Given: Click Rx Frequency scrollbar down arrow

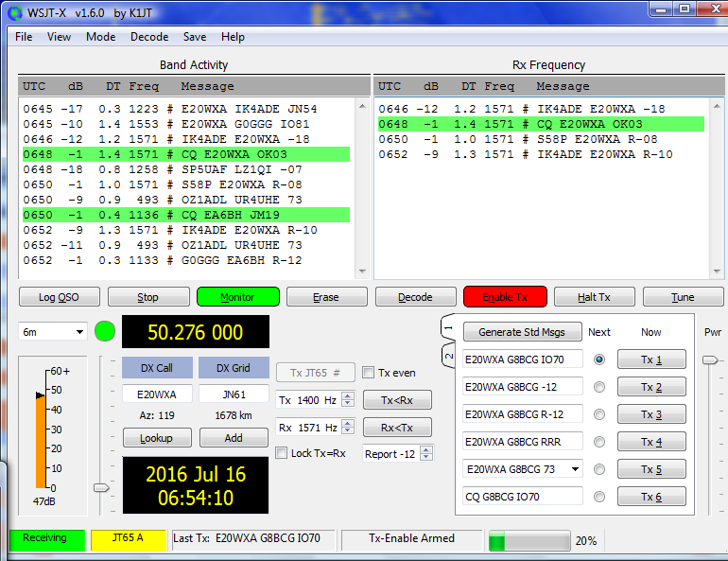Looking at the screenshot, I should click(718, 272).
